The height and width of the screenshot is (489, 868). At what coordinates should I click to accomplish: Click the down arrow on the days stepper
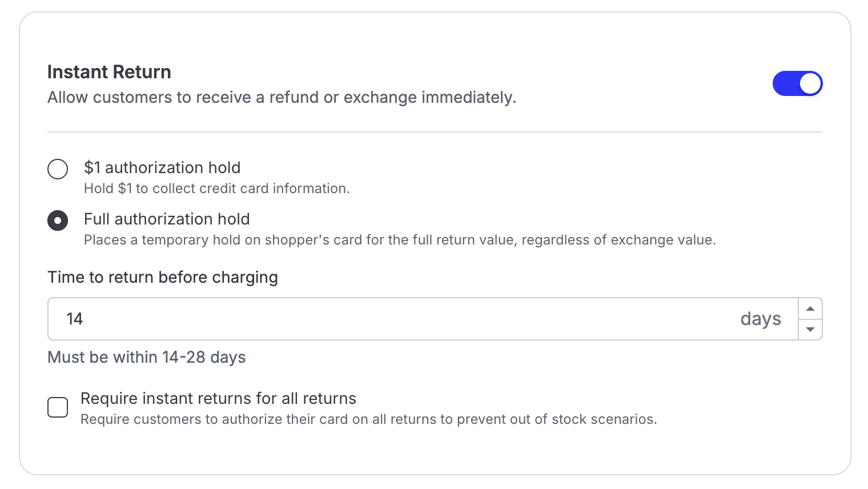pos(810,330)
